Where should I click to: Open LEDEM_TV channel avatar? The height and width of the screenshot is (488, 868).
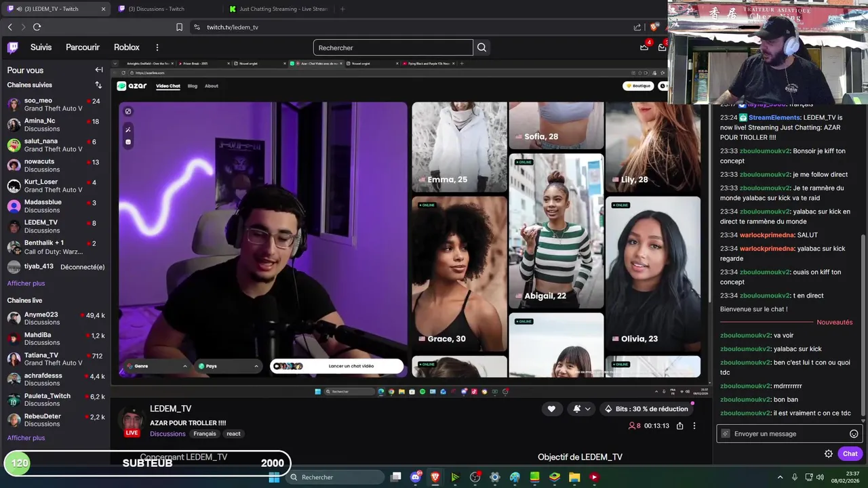click(x=132, y=420)
